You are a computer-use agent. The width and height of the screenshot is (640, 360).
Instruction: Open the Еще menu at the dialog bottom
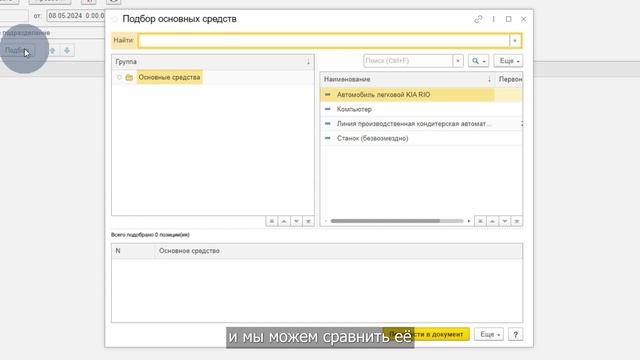click(x=489, y=334)
